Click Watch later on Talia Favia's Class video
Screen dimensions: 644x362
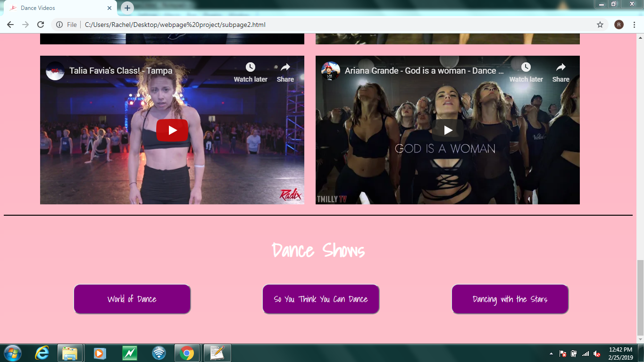251,72
